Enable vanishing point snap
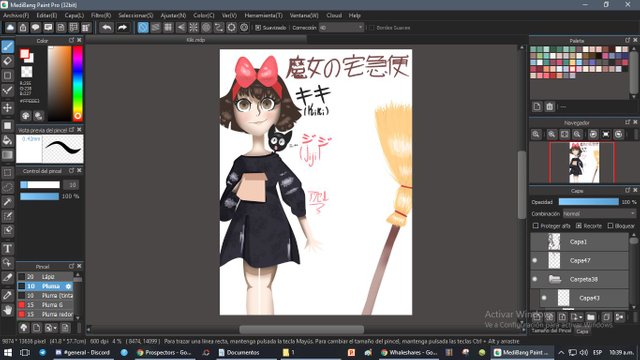 click(181, 27)
